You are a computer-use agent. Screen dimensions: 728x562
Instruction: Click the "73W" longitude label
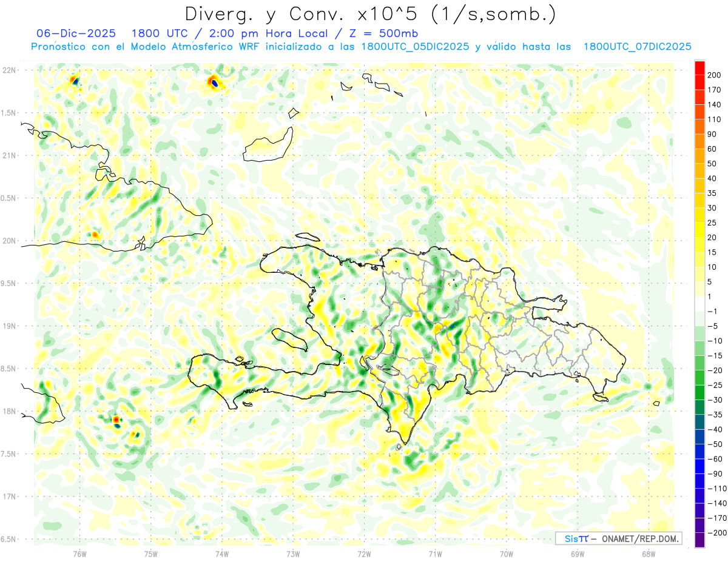point(293,554)
